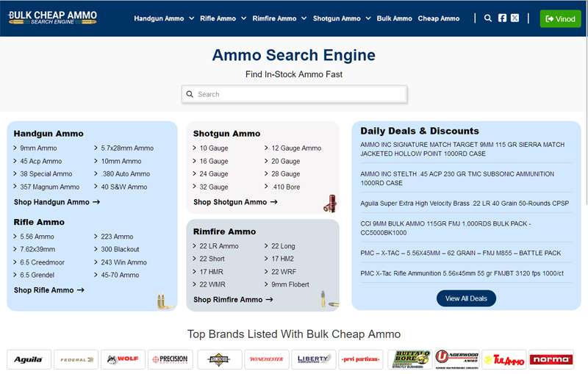Viewport: 588px width, 374px height.
Task: Select Handgun Ammo in the navigation bar
Action: 159,18
